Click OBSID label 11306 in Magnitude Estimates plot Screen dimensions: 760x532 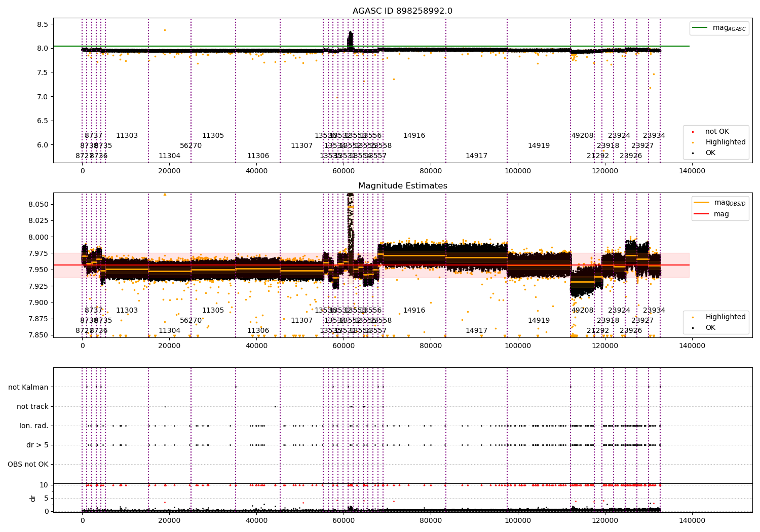(258, 331)
